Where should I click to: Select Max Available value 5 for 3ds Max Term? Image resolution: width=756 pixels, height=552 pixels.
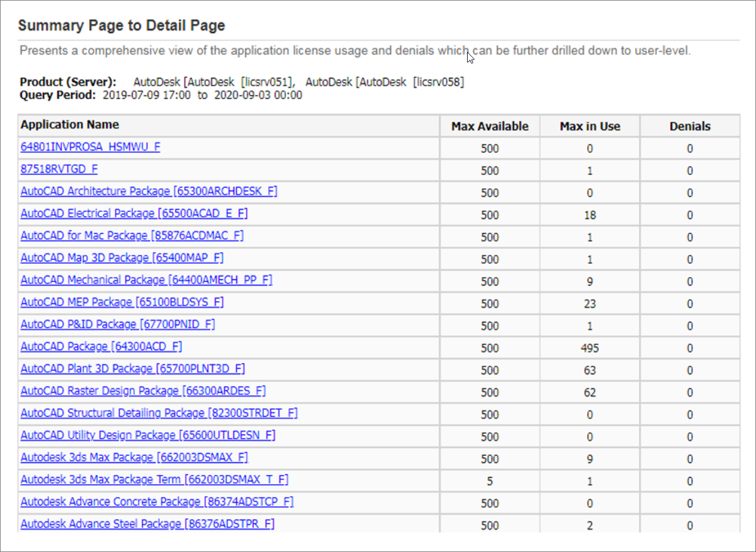(490, 481)
